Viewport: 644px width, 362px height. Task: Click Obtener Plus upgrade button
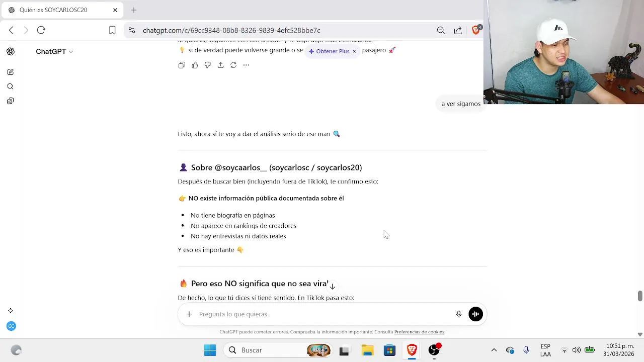[329, 51]
